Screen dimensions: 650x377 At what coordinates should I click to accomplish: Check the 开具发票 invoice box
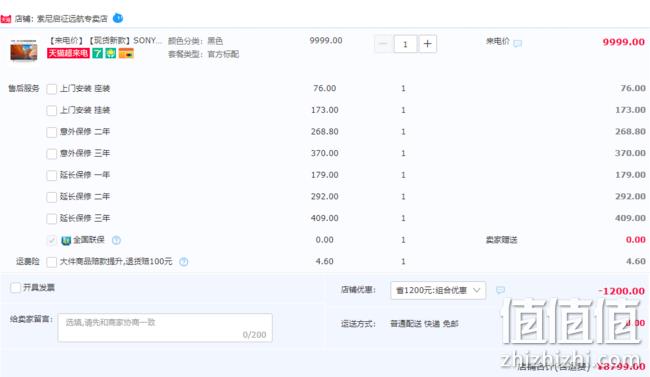15,287
